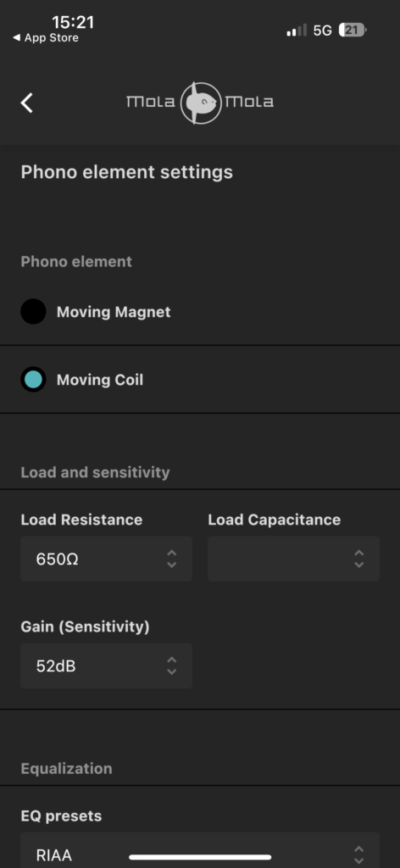400x868 pixels.
Task: Open the Gain 52dB dropdown
Action: pyautogui.click(x=106, y=665)
